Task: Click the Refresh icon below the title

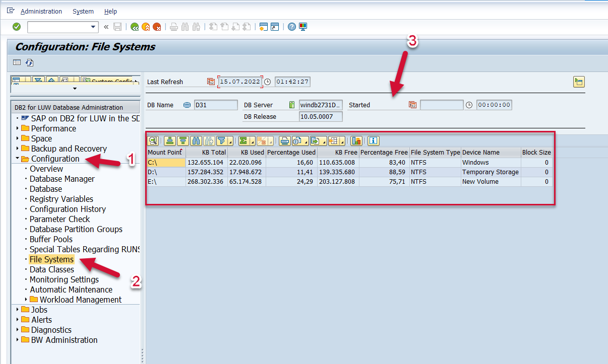Action: [x=30, y=62]
